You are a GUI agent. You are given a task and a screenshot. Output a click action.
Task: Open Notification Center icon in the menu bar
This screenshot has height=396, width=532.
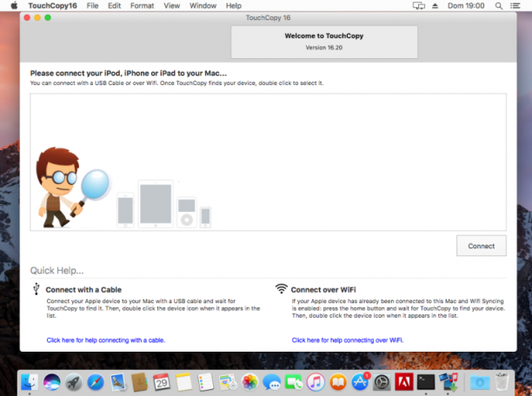[x=515, y=6]
